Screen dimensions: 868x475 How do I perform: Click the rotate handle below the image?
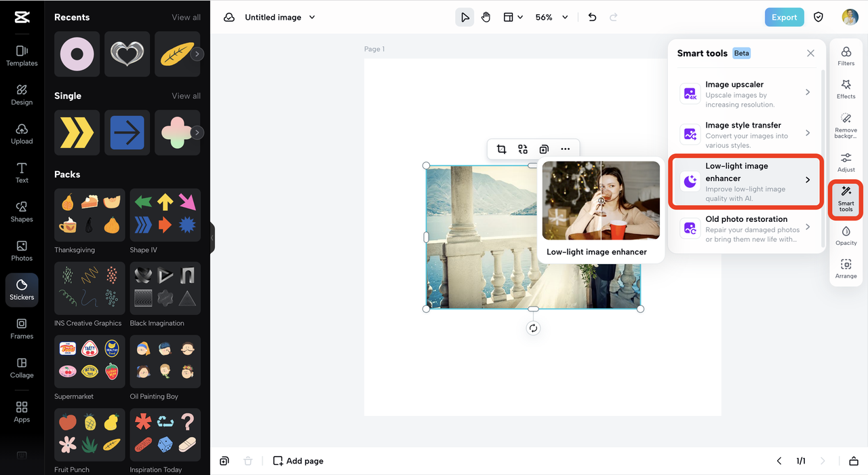[533, 328]
